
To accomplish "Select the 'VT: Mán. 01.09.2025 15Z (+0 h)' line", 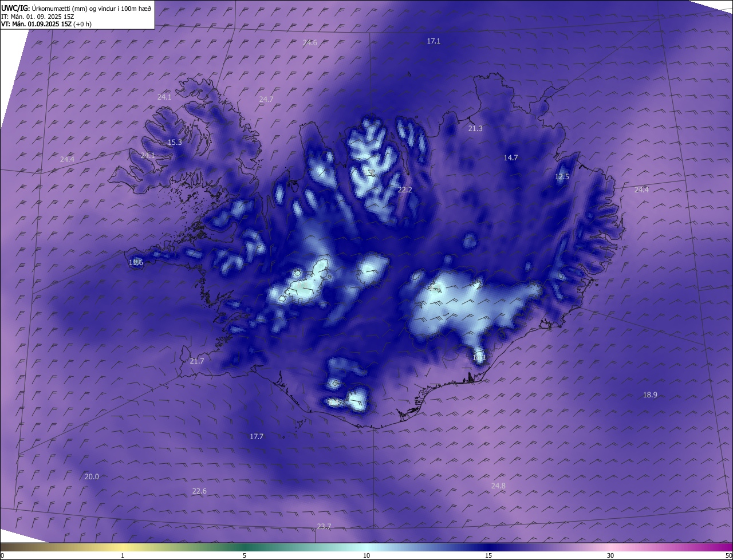I will coord(46,24).
